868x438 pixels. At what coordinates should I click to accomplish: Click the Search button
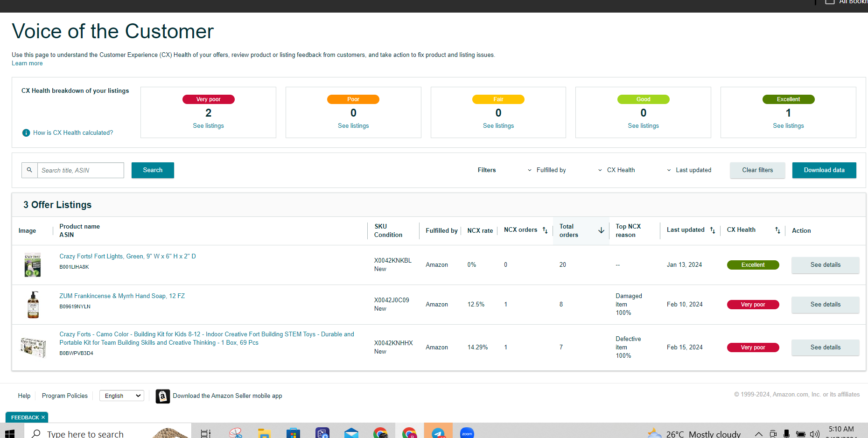(x=153, y=170)
